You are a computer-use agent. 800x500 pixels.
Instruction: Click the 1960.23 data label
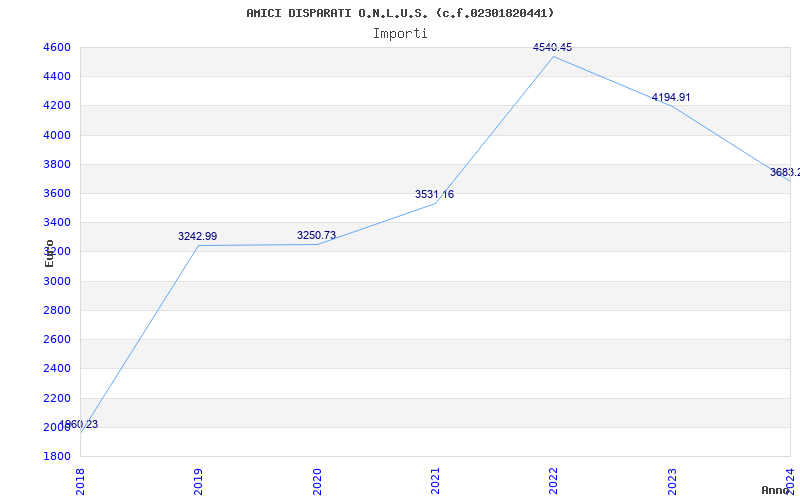pos(79,424)
